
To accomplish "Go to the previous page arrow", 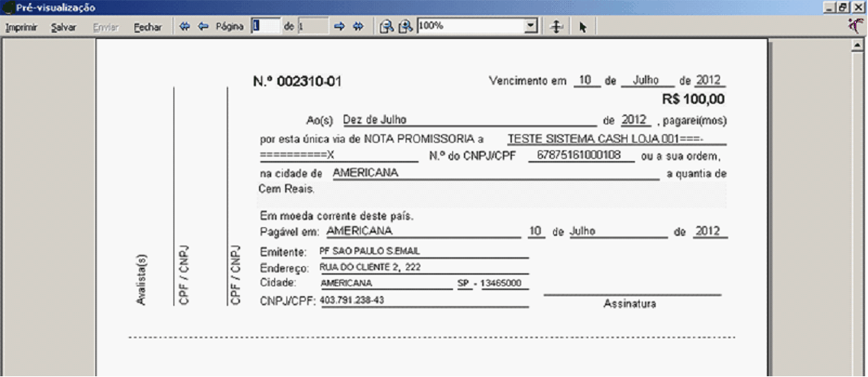I will pos(202,27).
